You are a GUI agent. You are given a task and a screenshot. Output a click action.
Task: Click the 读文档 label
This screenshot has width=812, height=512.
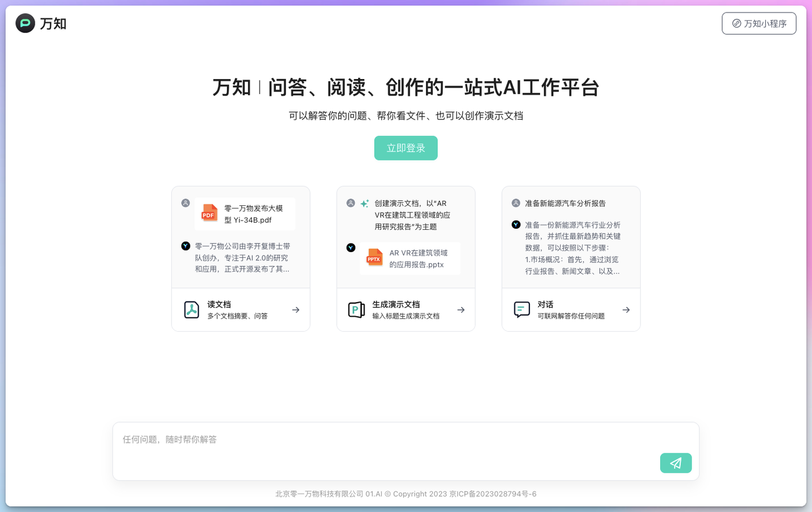pyautogui.click(x=219, y=304)
